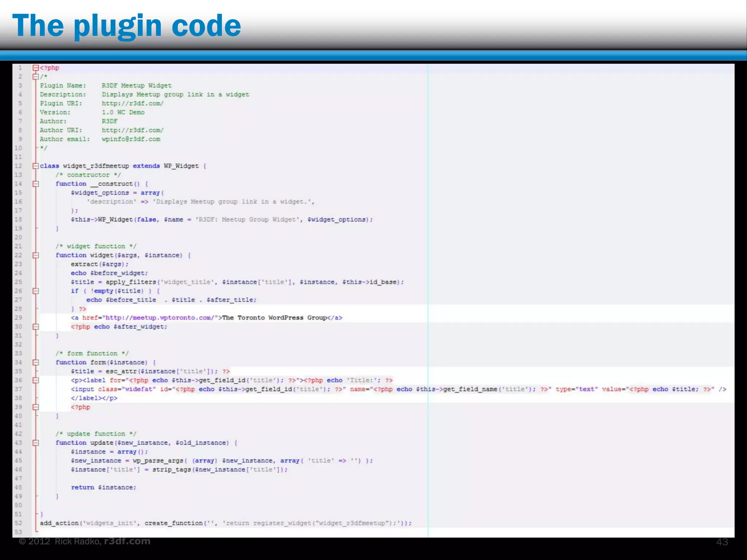
Task: Click the 'Displays Meetup group link in a widget' description
Action: click(x=175, y=94)
